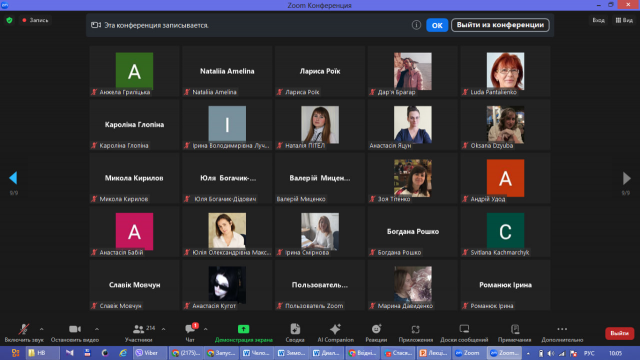Expand video options arrow beside camera

[97, 329]
